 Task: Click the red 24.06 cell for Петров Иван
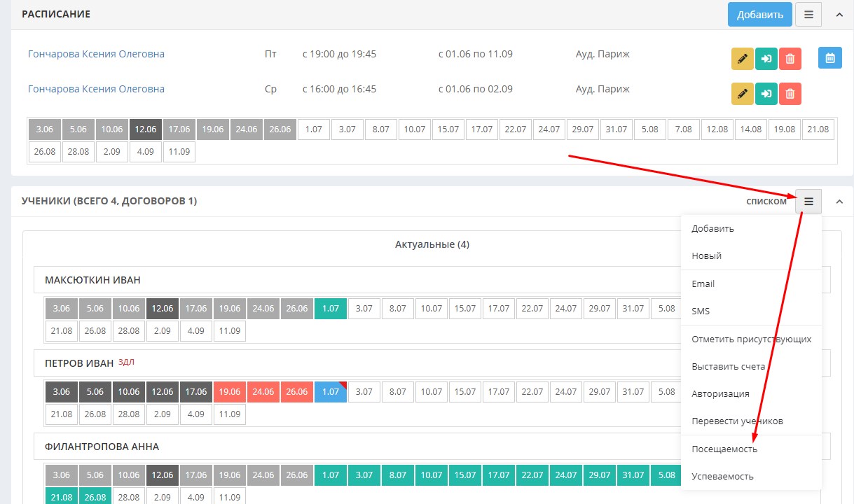(263, 392)
